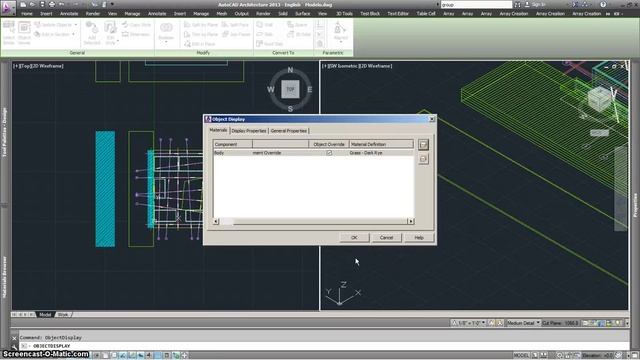
Task: Switch to the Display Properties tab
Action: click(249, 131)
